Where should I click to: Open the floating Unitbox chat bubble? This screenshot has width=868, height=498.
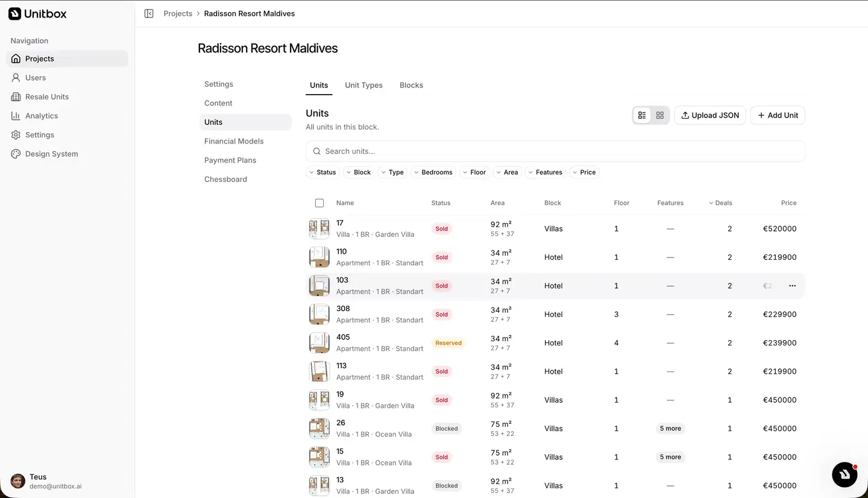coord(844,474)
